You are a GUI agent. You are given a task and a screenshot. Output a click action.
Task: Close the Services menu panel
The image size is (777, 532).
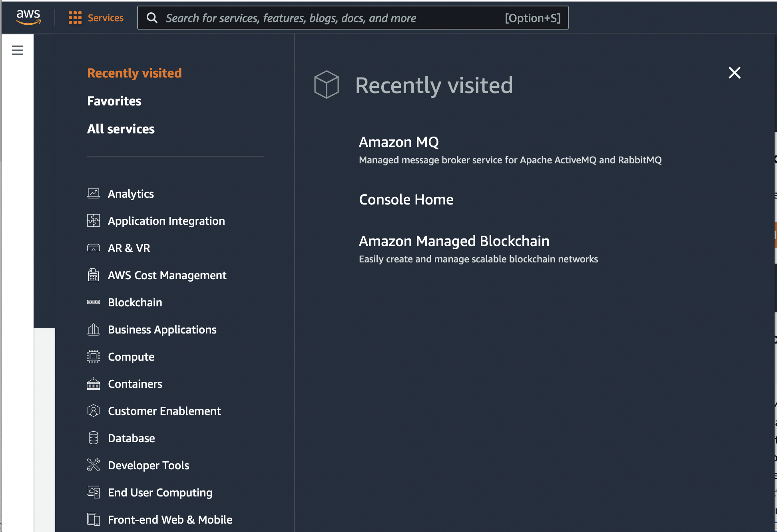pyautogui.click(x=734, y=73)
